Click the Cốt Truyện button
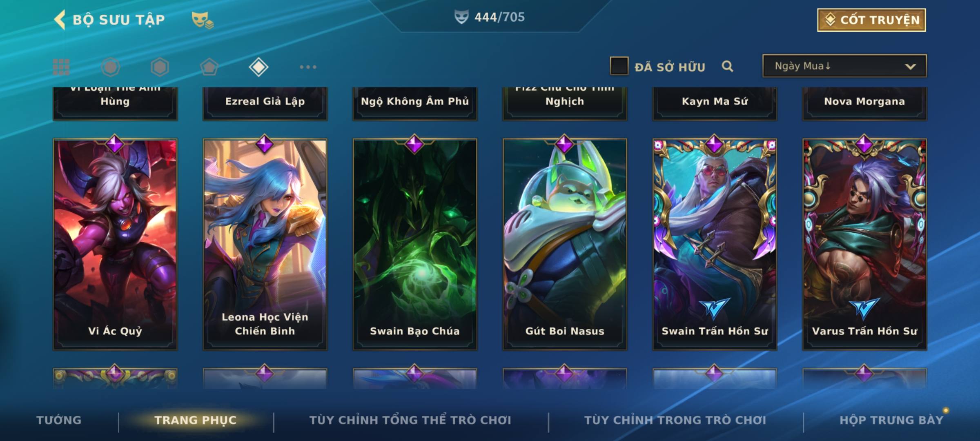Viewport: 980px width, 441px height. (x=871, y=20)
